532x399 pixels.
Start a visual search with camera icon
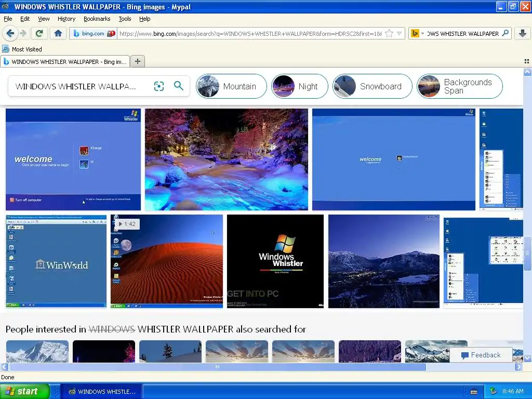[x=158, y=86]
